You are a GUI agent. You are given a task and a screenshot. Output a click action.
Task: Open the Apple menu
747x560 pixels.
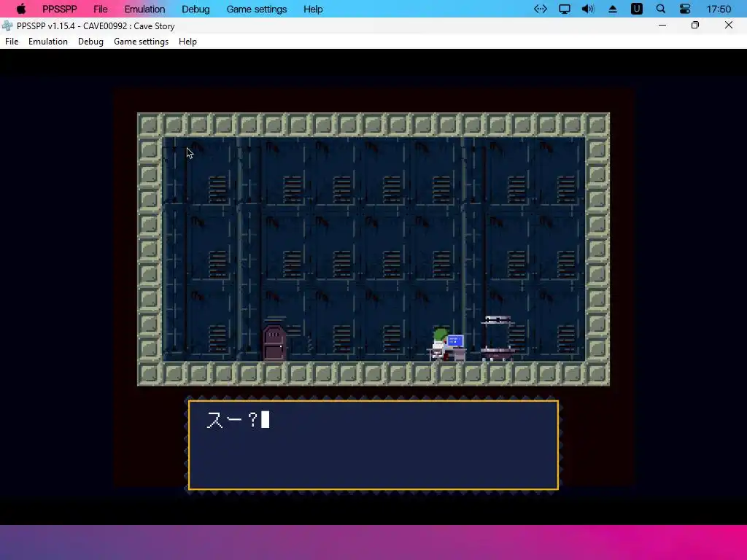coord(21,9)
